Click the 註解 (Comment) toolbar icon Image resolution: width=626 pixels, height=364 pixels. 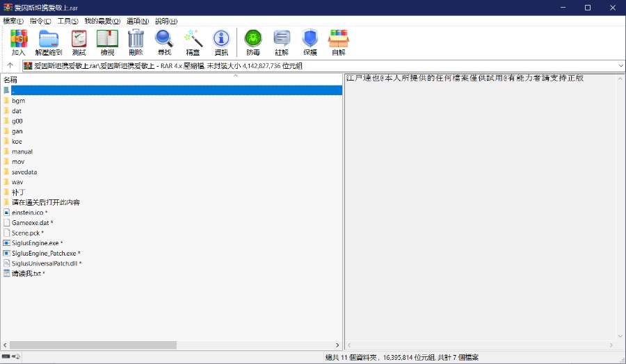[282, 42]
